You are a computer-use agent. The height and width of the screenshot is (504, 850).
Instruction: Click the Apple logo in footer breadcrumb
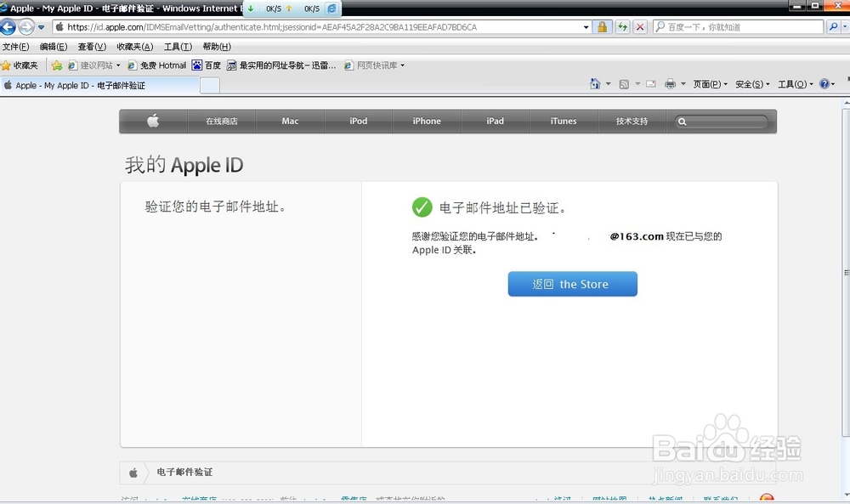[x=133, y=473]
